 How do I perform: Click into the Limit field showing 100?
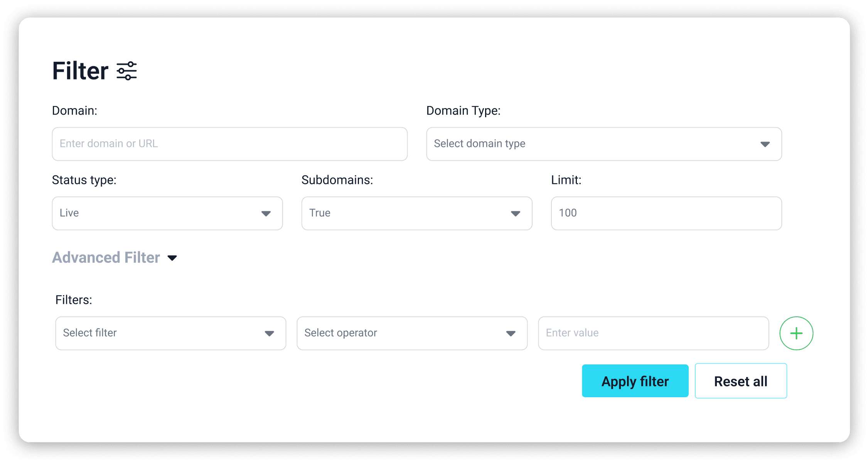(x=666, y=213)
